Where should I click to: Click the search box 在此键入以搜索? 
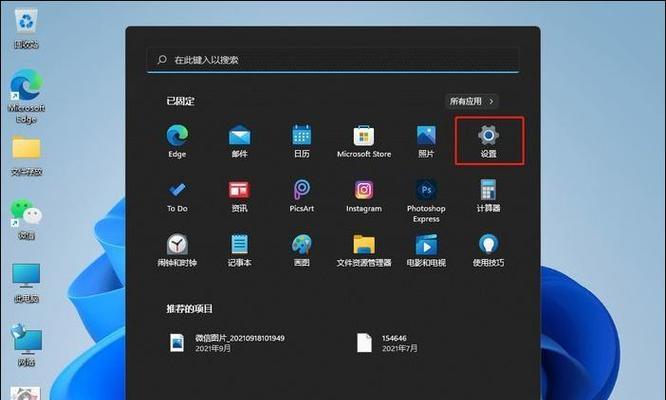333,60
